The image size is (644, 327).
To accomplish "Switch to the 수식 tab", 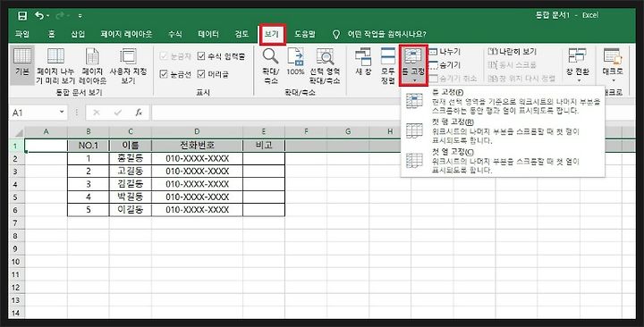I will pyautogui.click(x=175, y=34).
